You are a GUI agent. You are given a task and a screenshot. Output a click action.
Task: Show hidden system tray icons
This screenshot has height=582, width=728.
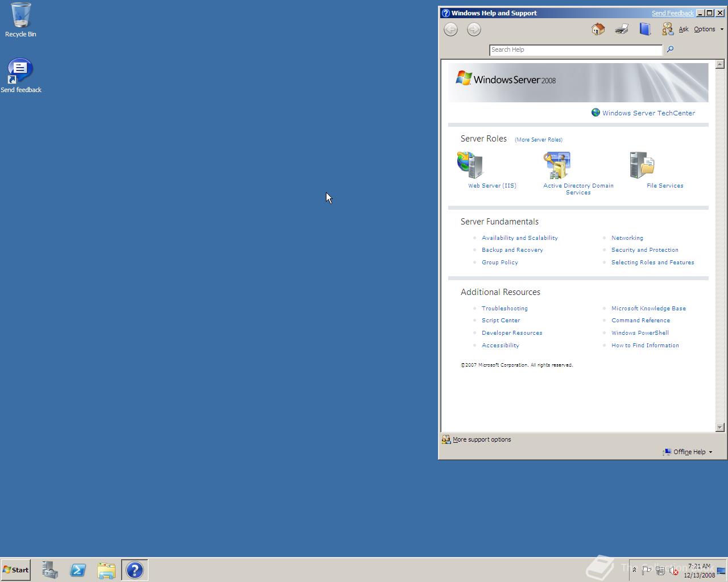click(635, 570)
